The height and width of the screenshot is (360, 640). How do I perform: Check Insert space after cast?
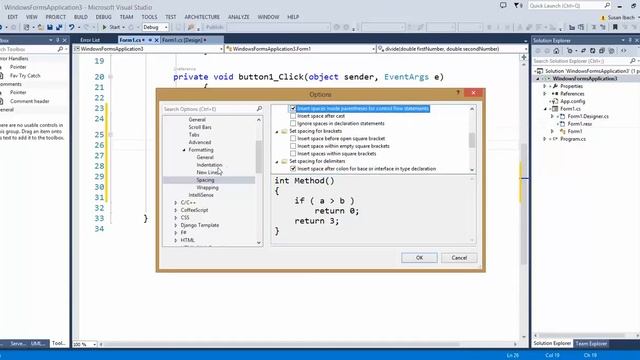coord(293,116)
